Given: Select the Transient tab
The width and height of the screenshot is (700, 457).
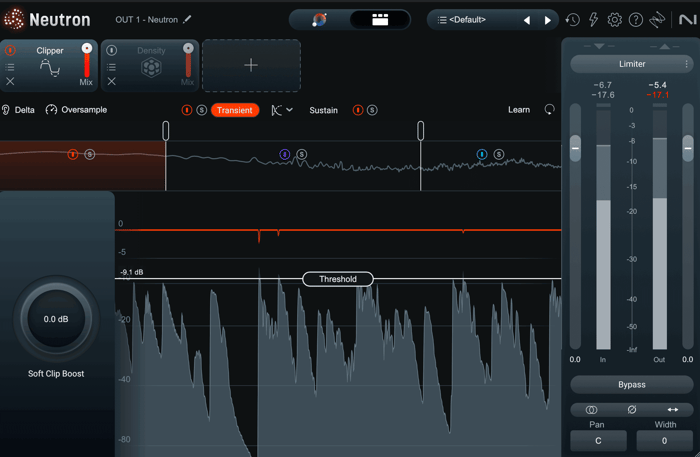Looking at the screenshot, I should pos(235,110).
